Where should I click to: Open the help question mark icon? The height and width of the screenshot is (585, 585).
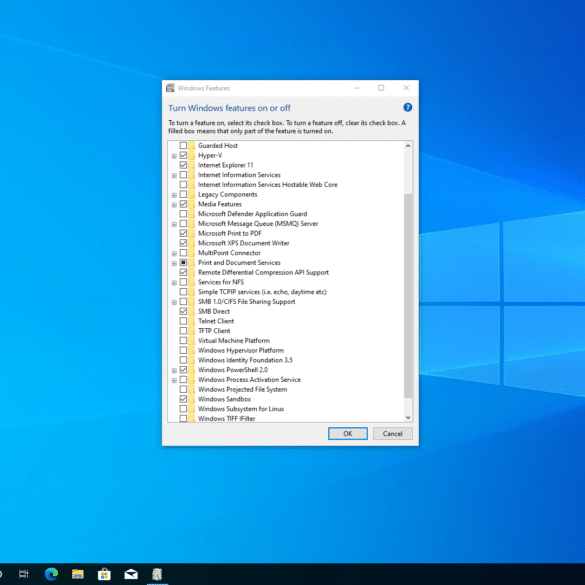(407, 107)
